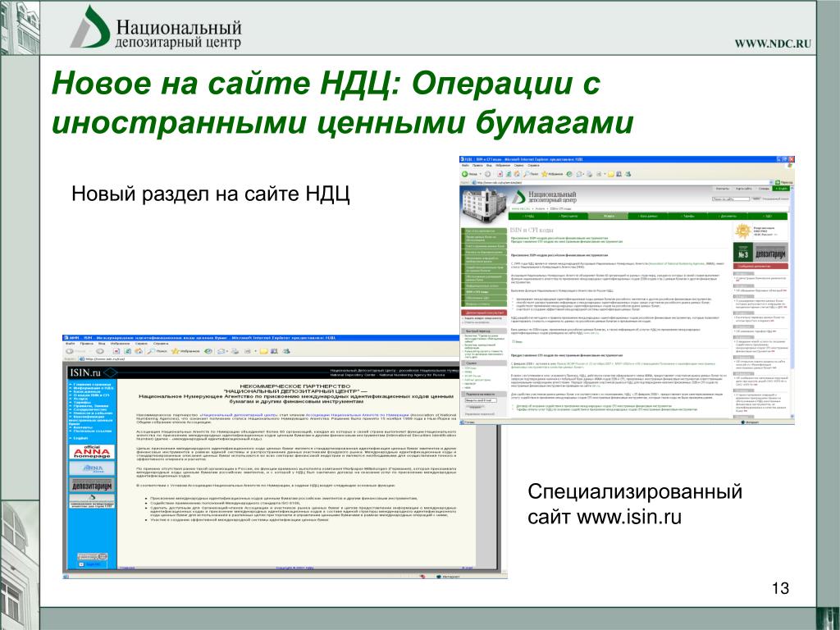Open Избранное menu in ISIN.ru browser window
The height and width of the screenshot is (630, 840).
click(x=120, y=344)
